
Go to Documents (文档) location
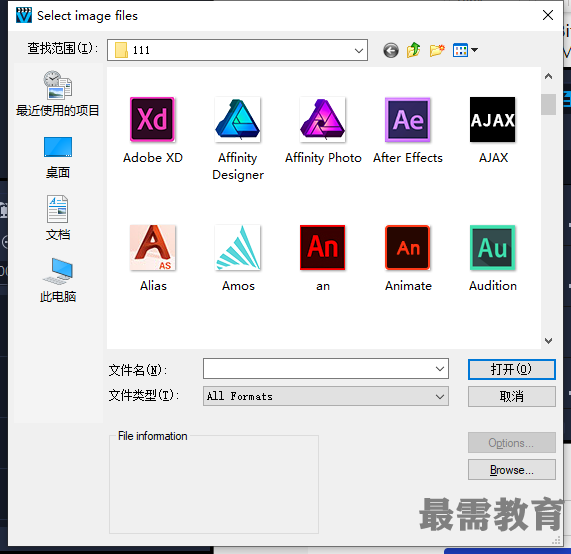58,218
